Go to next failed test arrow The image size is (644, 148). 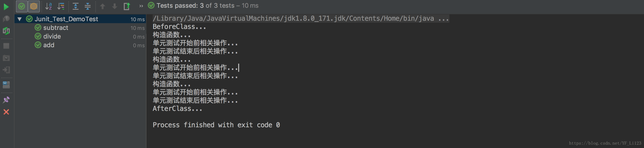(x=114, y=6)
